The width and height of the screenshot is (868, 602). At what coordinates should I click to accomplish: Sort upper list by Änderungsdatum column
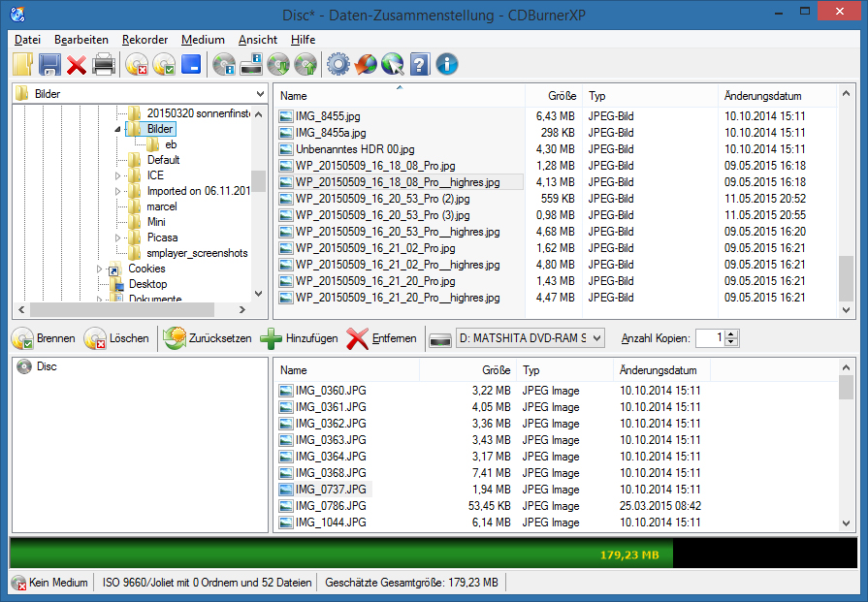pos(777,96)
